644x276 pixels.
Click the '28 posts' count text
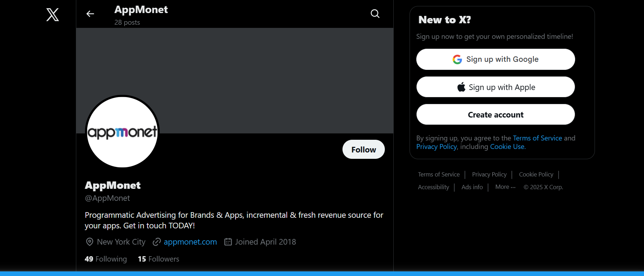[127, 22]
